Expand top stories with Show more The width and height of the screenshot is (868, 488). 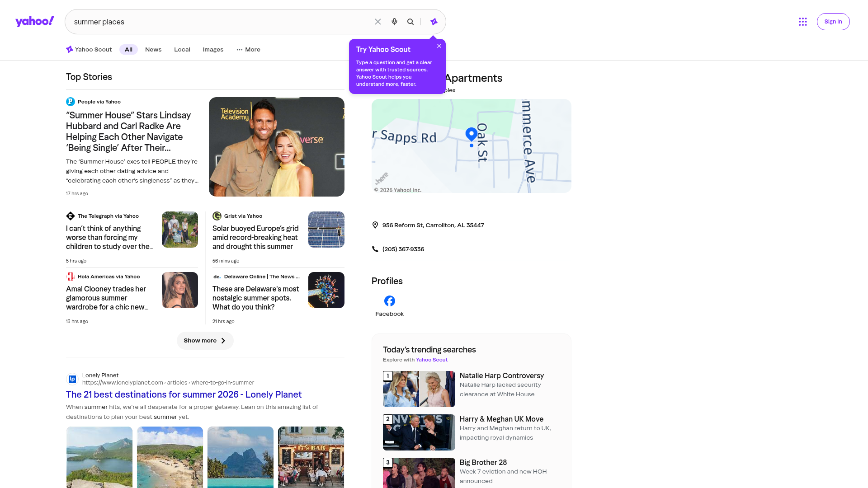coord(205,341)
